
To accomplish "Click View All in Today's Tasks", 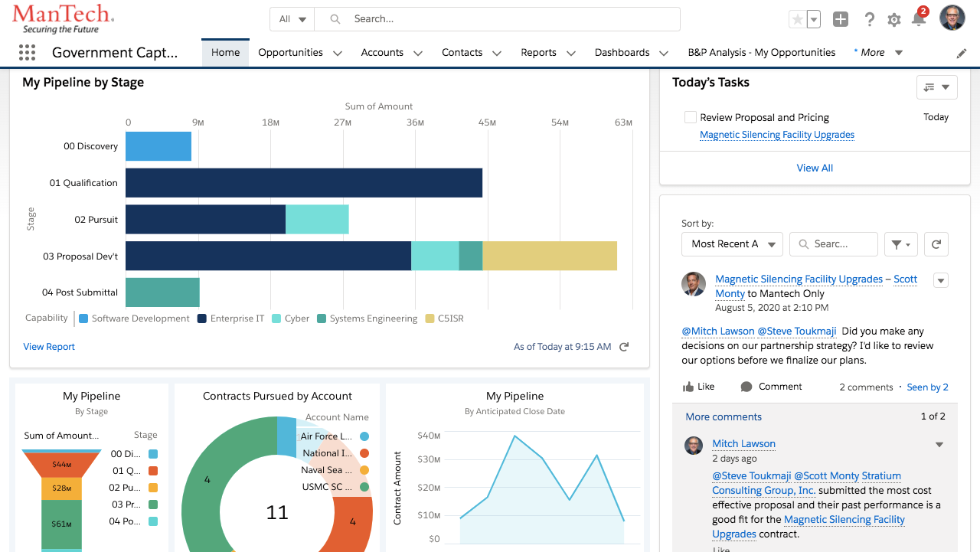I will click(815, 168).
